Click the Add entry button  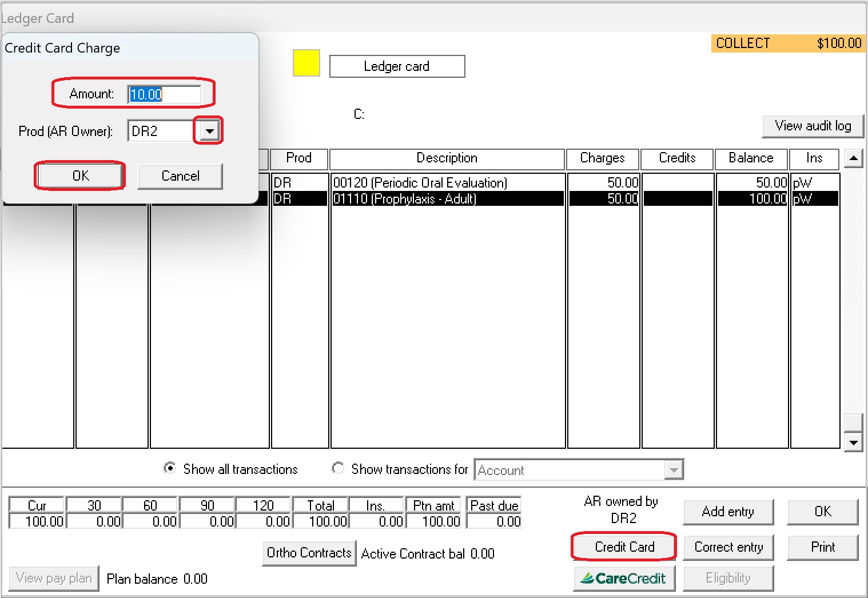(x=728, y=512)
